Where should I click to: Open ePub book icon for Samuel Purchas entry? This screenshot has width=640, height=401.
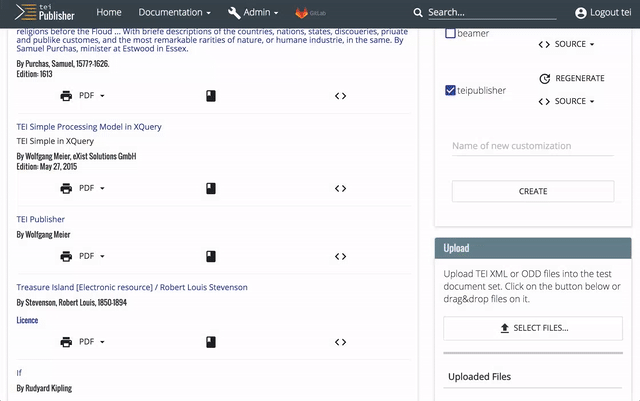point(211,96)
